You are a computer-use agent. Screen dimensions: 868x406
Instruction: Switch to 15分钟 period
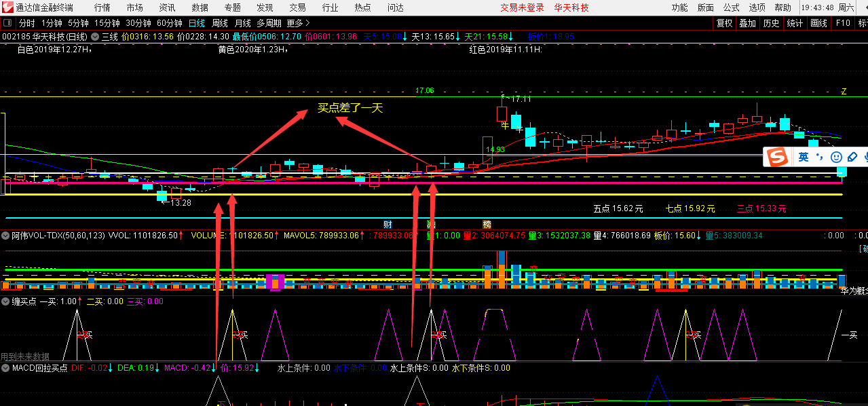(x=107, y=23)
